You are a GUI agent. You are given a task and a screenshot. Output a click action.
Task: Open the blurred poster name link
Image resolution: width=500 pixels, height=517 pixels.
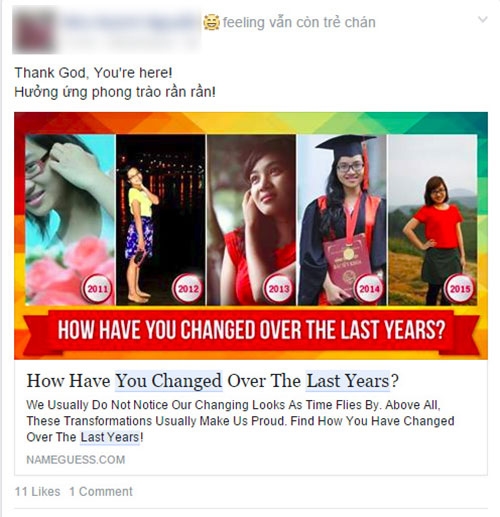tap(128, 22)
